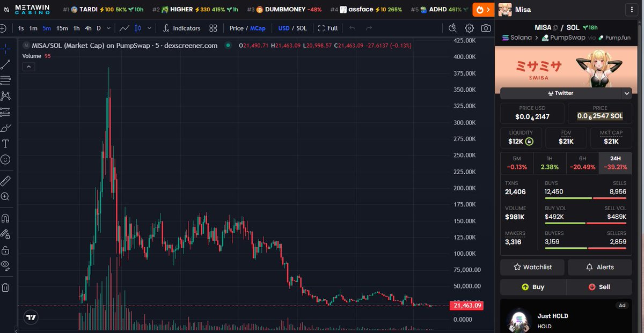This screenshot has width=644, height=333.
Task: Select the 1h timeframe
Action: pyautogui.click(x=77, y=28)
